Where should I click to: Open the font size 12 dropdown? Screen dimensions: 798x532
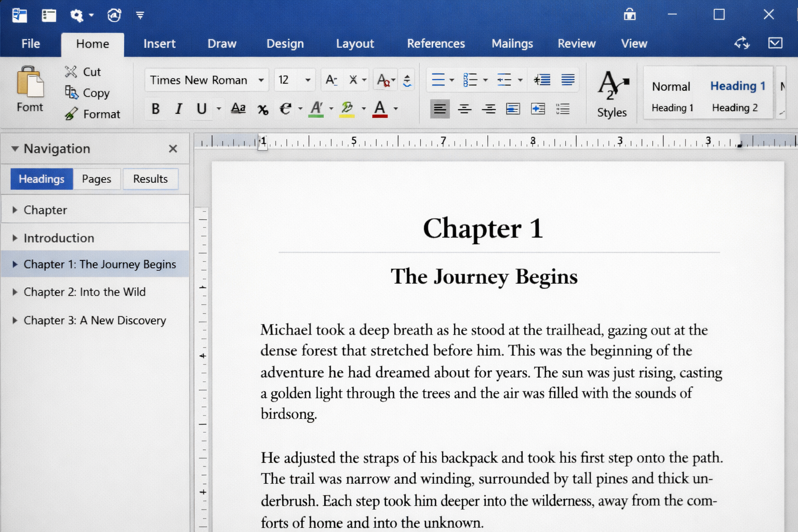tap(308, 80)
